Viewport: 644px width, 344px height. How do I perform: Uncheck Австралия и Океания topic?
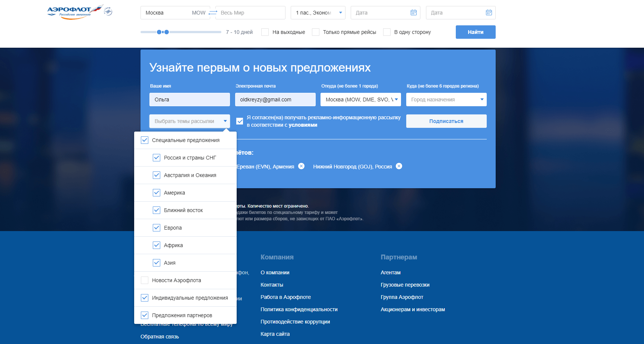coord(157,175)
